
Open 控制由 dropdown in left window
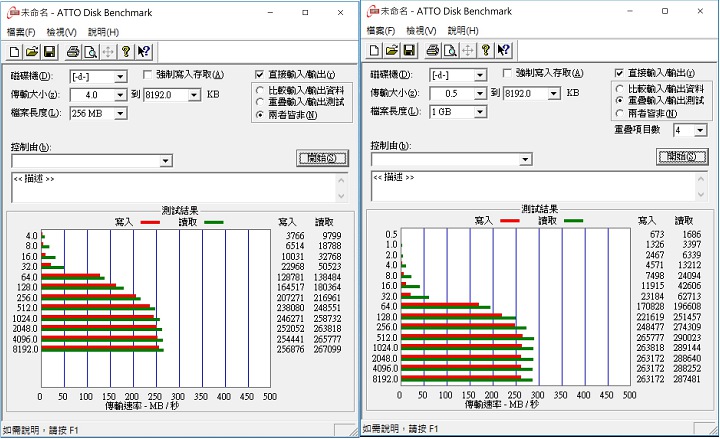coord(166,161)
